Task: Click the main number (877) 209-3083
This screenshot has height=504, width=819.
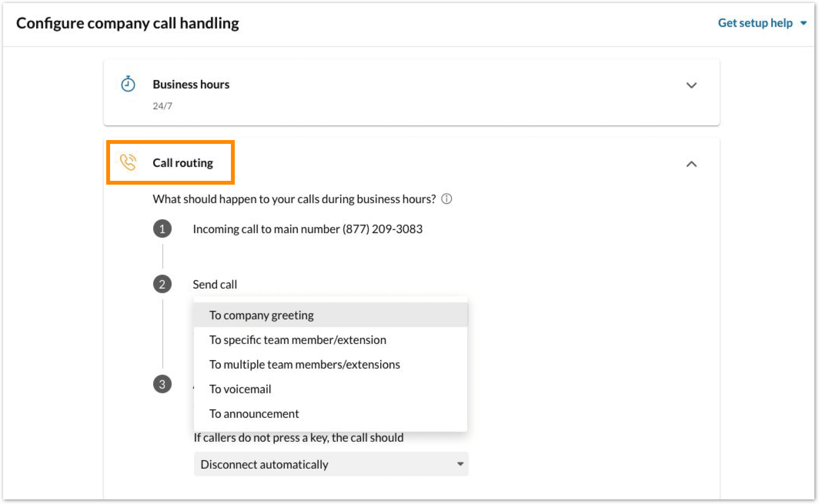Action: [x=308, y=229]
